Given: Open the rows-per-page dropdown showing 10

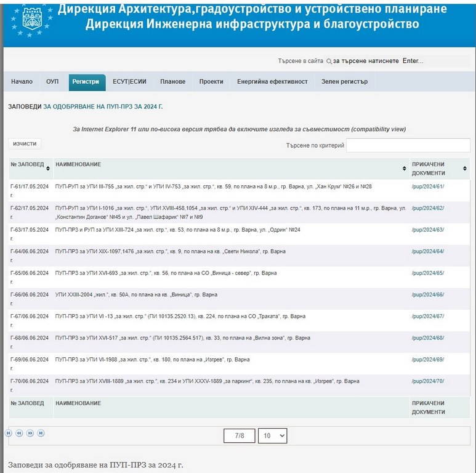Looking at the screenshot, I should pyautogui.click(x=272, y=435).
